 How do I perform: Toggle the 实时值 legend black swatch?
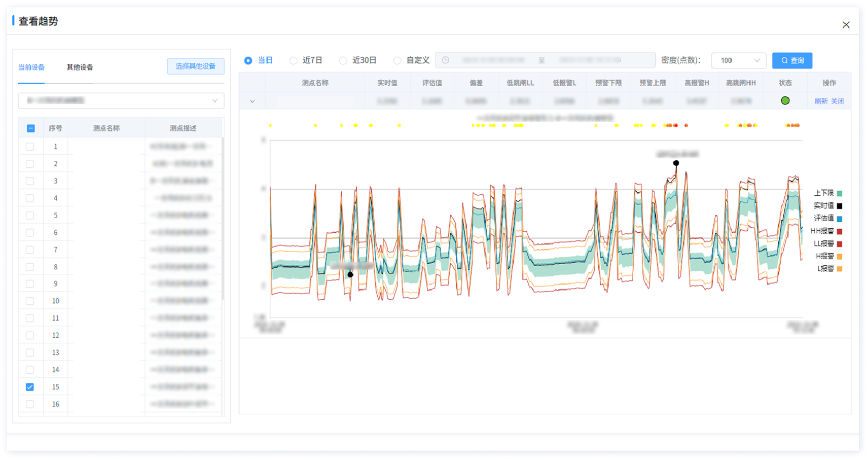[840, 206]
